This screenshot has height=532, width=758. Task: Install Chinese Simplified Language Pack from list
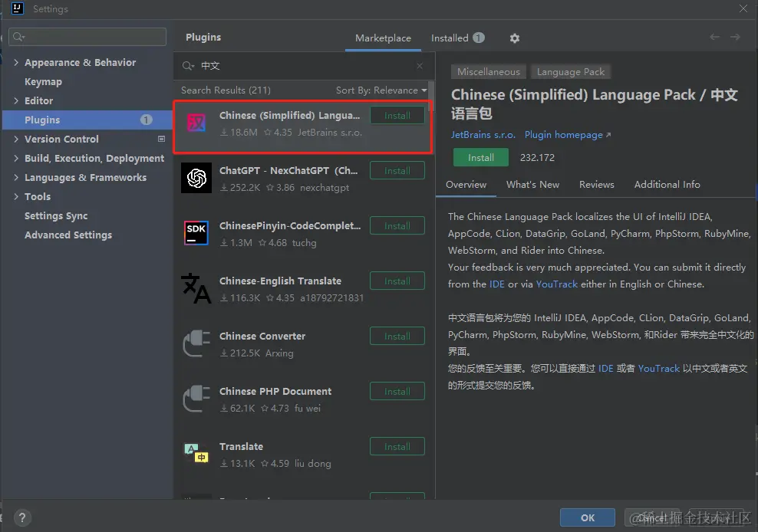coord(397,116)
